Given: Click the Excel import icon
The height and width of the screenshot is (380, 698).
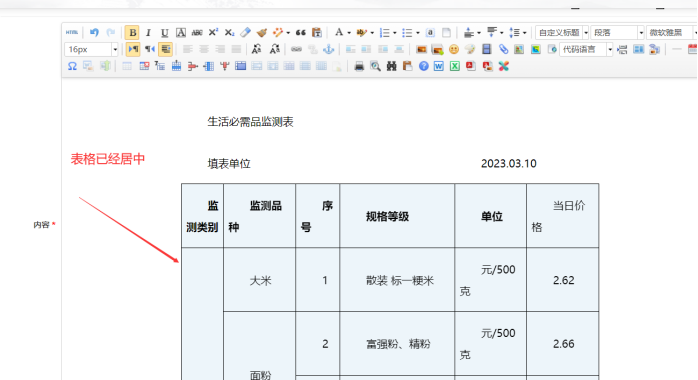Looking at the screenshot, I should (x=455, y=66).
